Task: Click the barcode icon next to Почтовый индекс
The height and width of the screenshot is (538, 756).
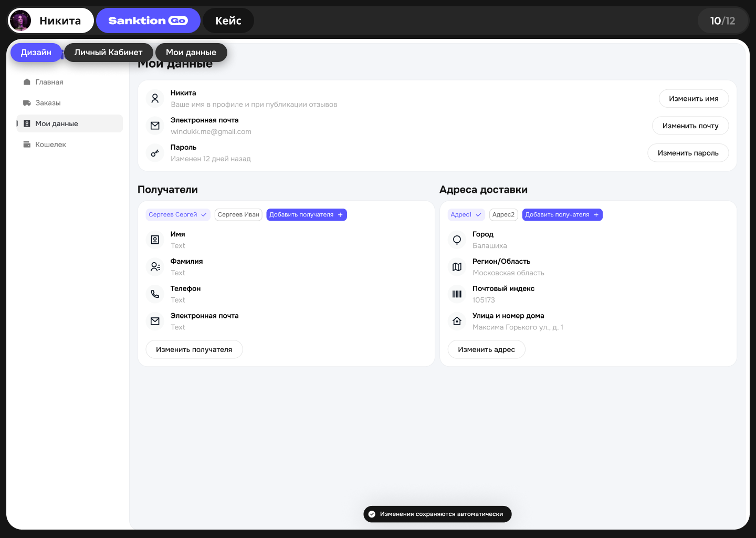Action: [457, 294]
